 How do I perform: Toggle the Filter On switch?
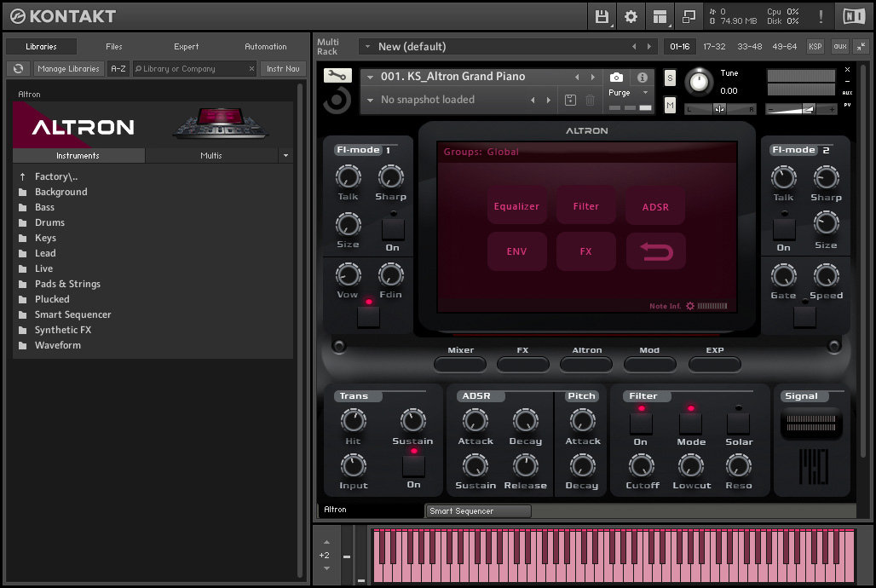click(x=641, y=423)
